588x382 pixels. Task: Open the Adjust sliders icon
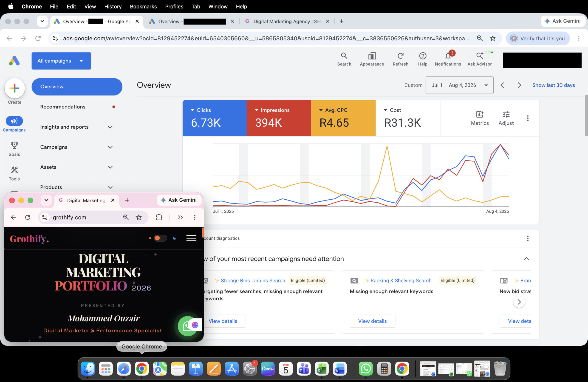(x=506, y=118)
